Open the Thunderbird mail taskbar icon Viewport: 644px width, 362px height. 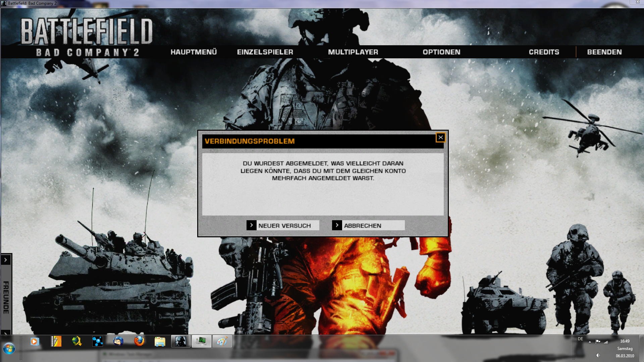pos(118,342)
